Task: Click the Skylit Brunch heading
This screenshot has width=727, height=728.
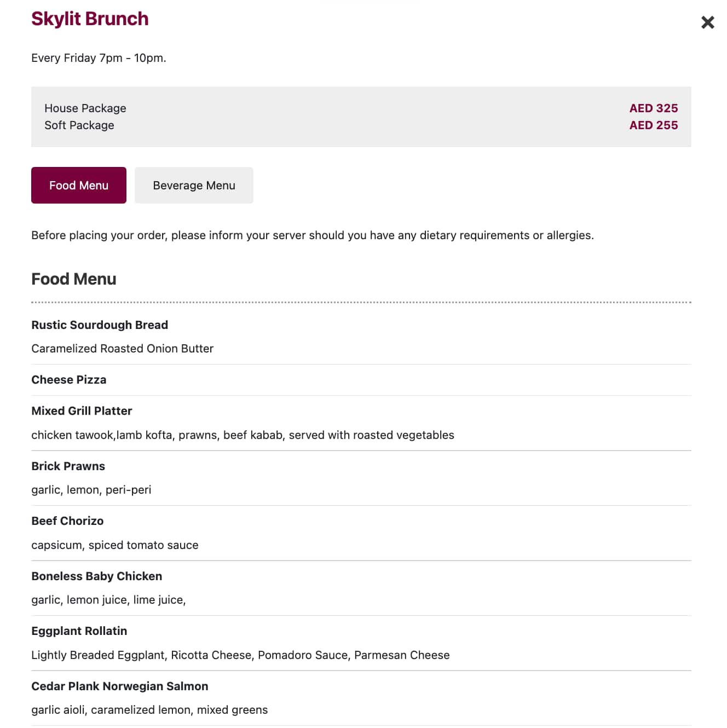Action: pyautogui.click(x=90, y=19)
